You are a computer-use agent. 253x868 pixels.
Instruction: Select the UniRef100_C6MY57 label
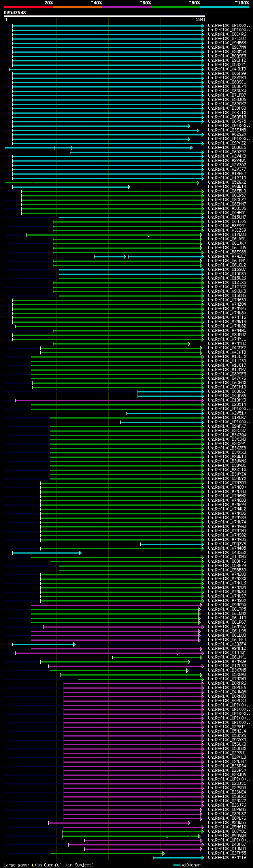tap(227, 627)
